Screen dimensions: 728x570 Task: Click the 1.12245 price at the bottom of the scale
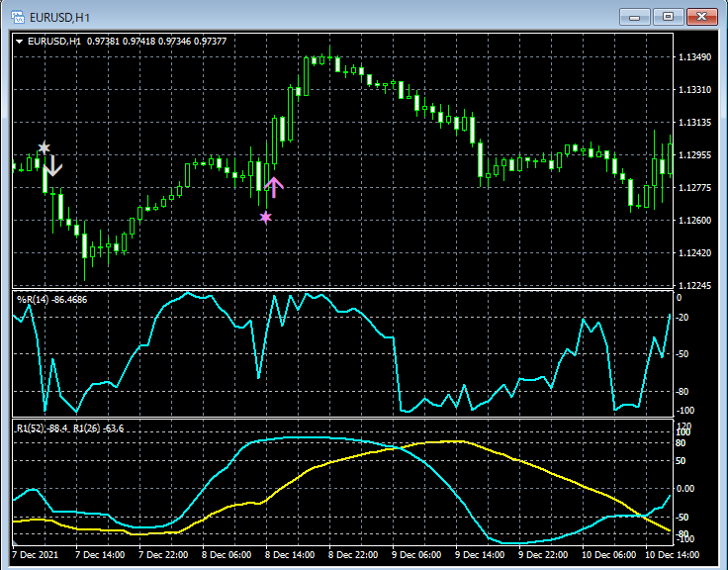pos(694,285)
